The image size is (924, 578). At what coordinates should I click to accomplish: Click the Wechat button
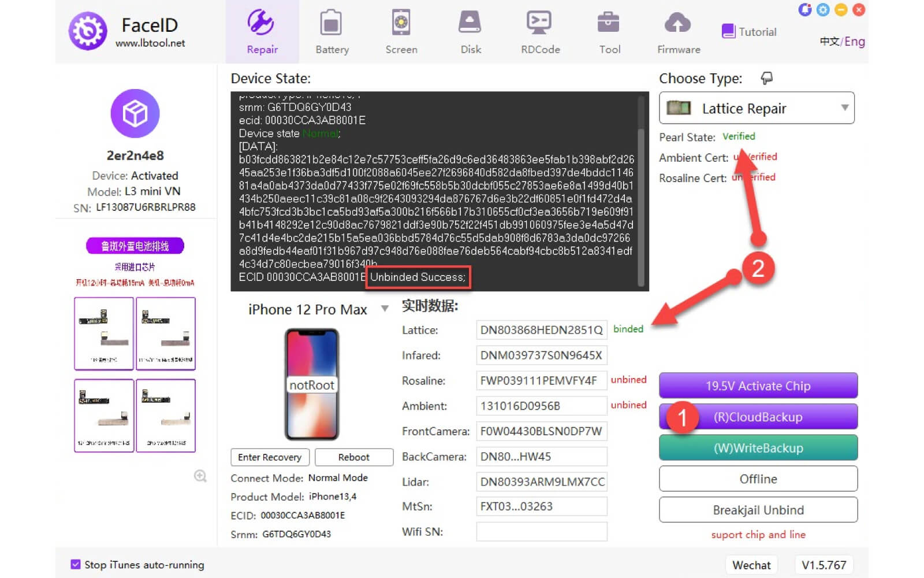[751, 565]
